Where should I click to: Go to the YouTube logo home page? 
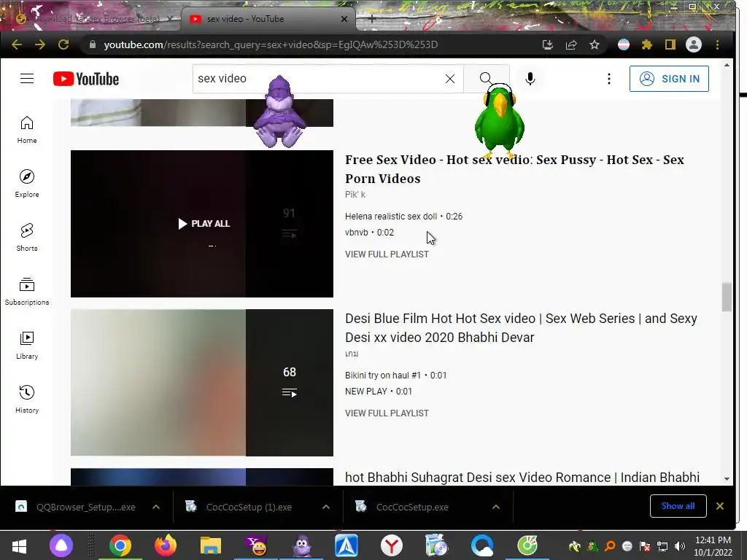[86, 79]
